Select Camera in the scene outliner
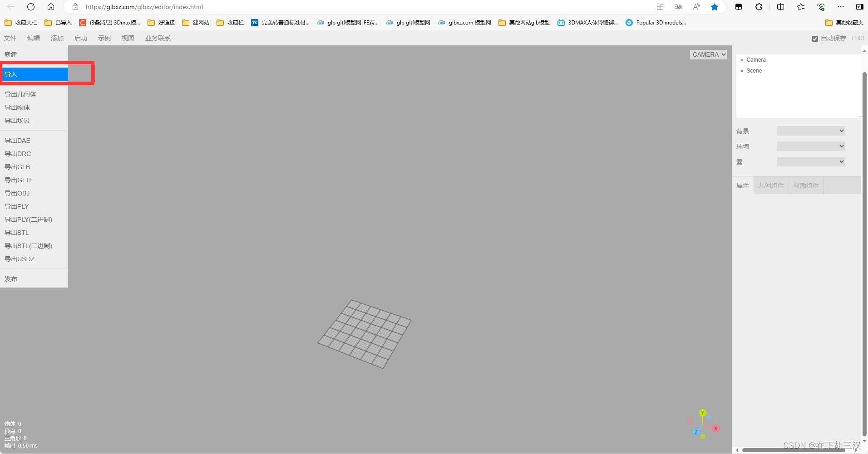This screenshot has width=868, height=454. click(799, 60)
